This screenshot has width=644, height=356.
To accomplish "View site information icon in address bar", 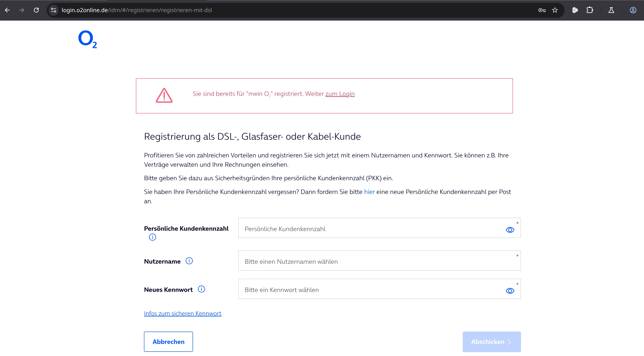I will [53, 10].
